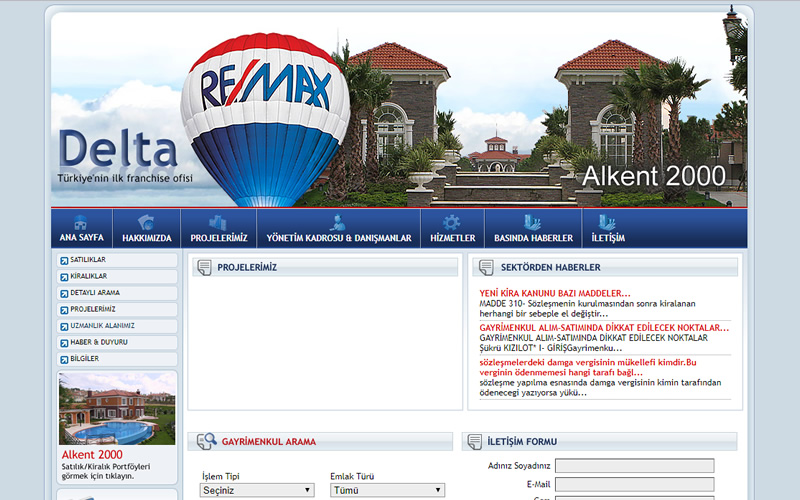This screenshot has width=800, height=500.
Task: Open the damga vergisinin mükellefi kimdir news headline
Action: pos(588,367)
